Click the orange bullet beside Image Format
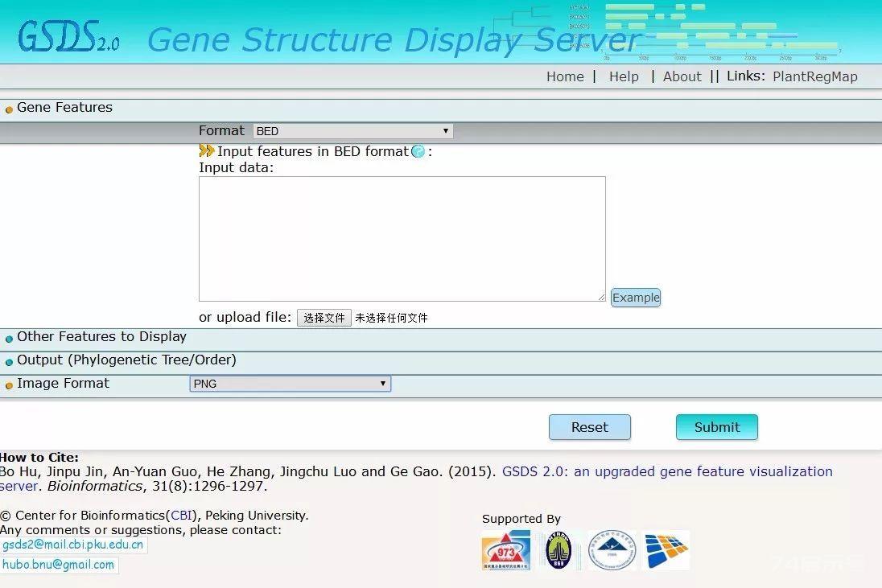Viewport: 882px width, 588px height. click(9, 385)
